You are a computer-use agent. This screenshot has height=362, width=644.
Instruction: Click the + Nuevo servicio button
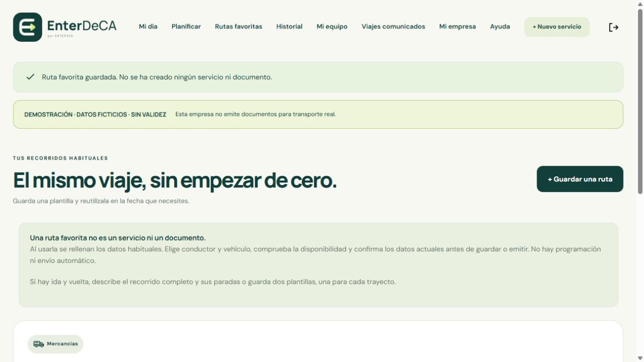(x=556, y=27)
